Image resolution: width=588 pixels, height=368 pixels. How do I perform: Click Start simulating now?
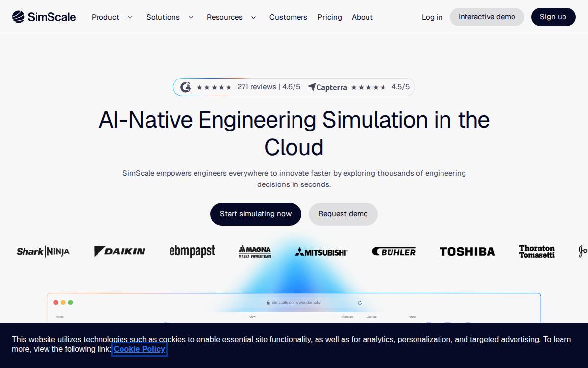click(x=256, y=214)
